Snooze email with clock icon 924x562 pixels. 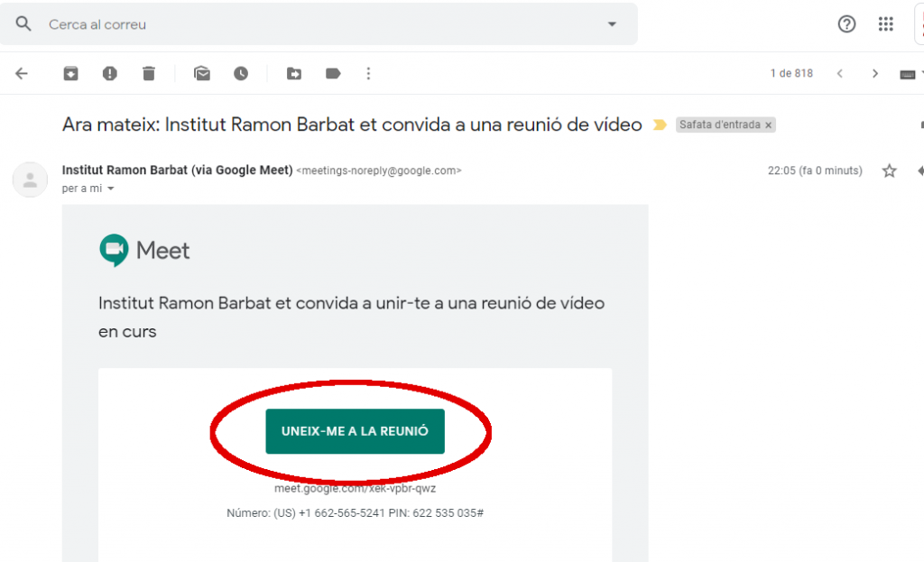pos(241,74)
